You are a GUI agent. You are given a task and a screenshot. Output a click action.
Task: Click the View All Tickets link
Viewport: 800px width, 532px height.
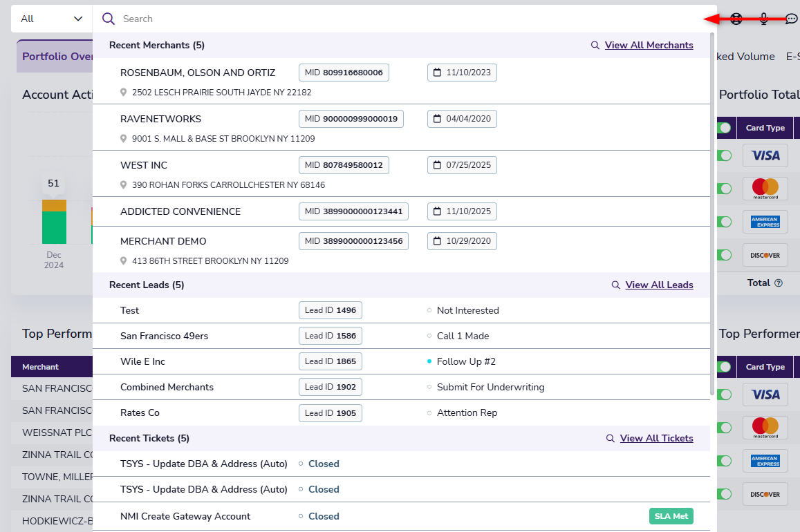point(656,438)
